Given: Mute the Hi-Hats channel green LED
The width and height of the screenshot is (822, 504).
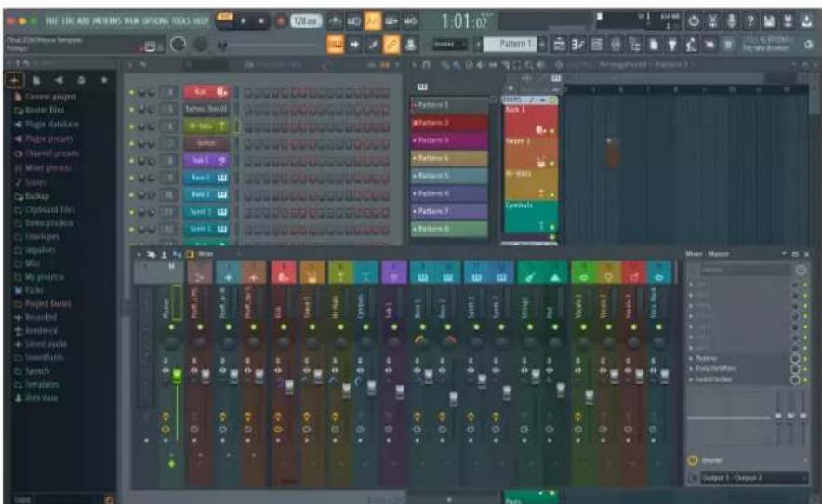Looking at the screenshot, I should click(132, 126).
